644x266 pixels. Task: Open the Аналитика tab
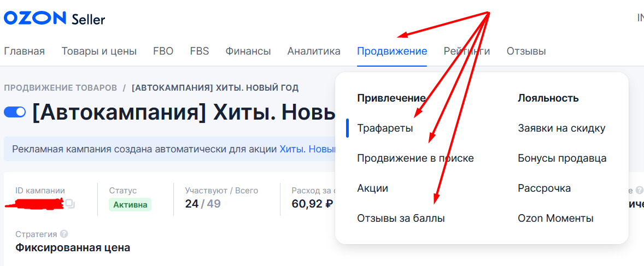314,51
